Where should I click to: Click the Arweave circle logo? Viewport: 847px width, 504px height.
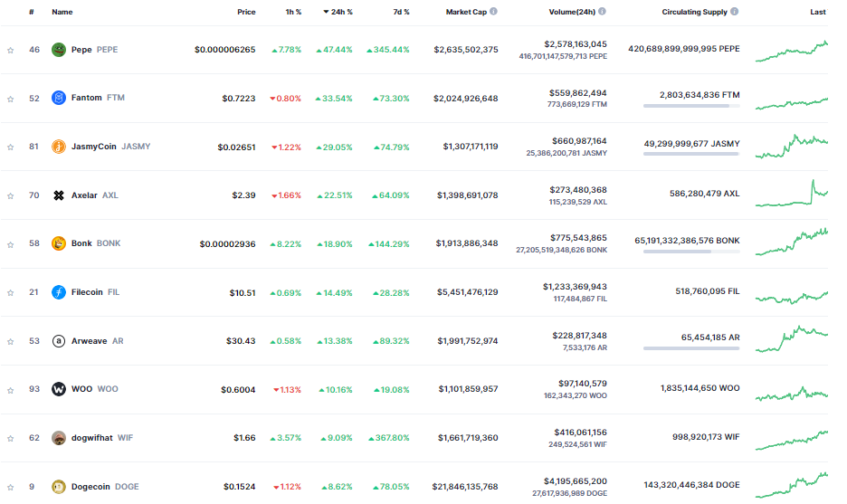pos(58,341)
